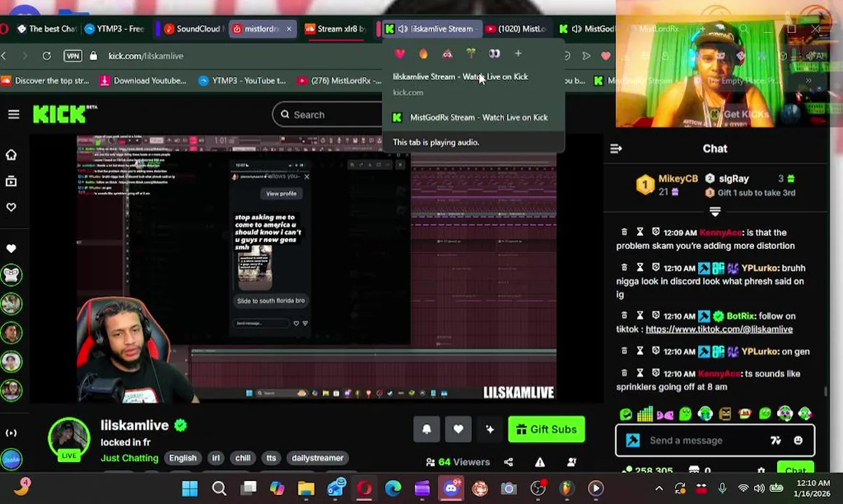Toggle the VPN badge in address bar
Screen dimensions: 843x504
point(73,55)
